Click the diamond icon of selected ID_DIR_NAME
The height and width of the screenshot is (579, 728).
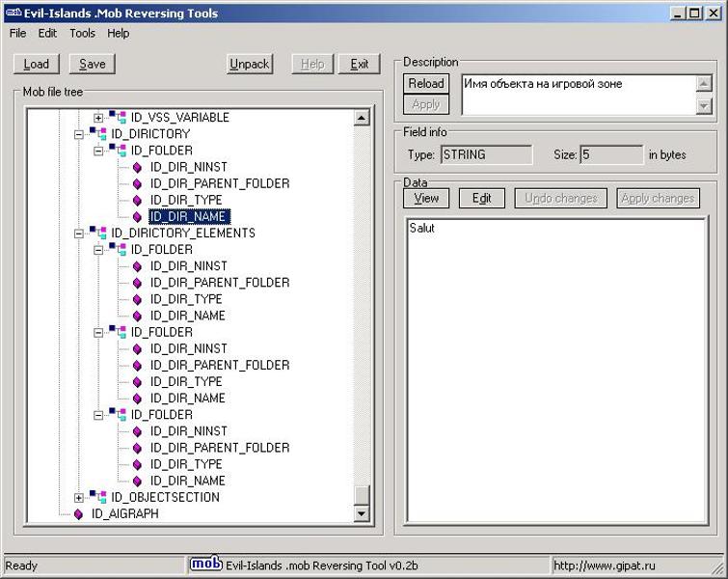click(137, 217)
